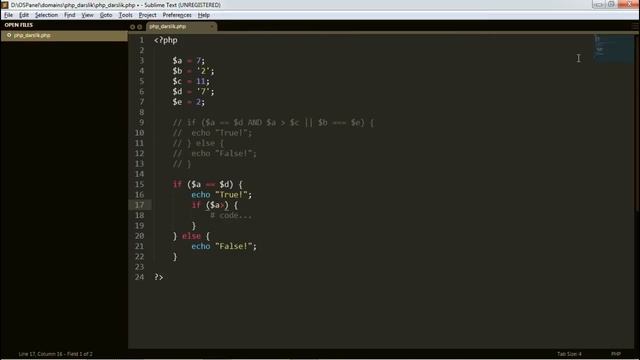Click line number 1 in the gutter
The image size is (640, 360).
click(142, 40)
